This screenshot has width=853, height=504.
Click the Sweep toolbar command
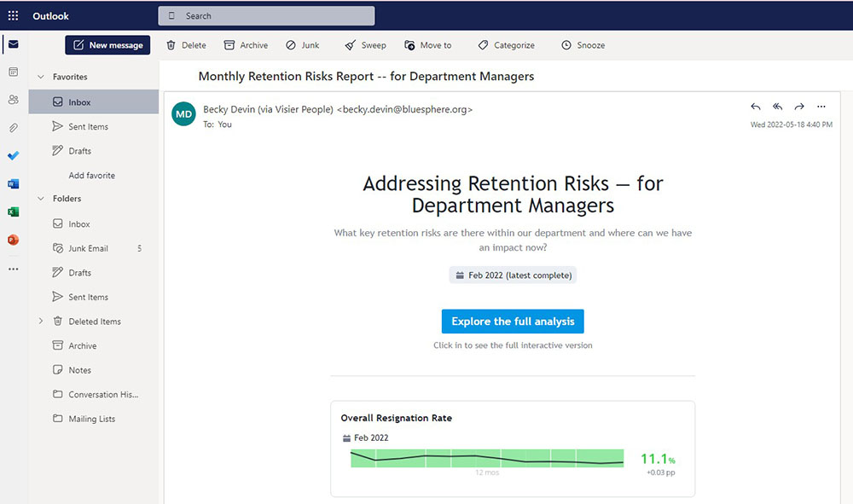pos(365,45)
